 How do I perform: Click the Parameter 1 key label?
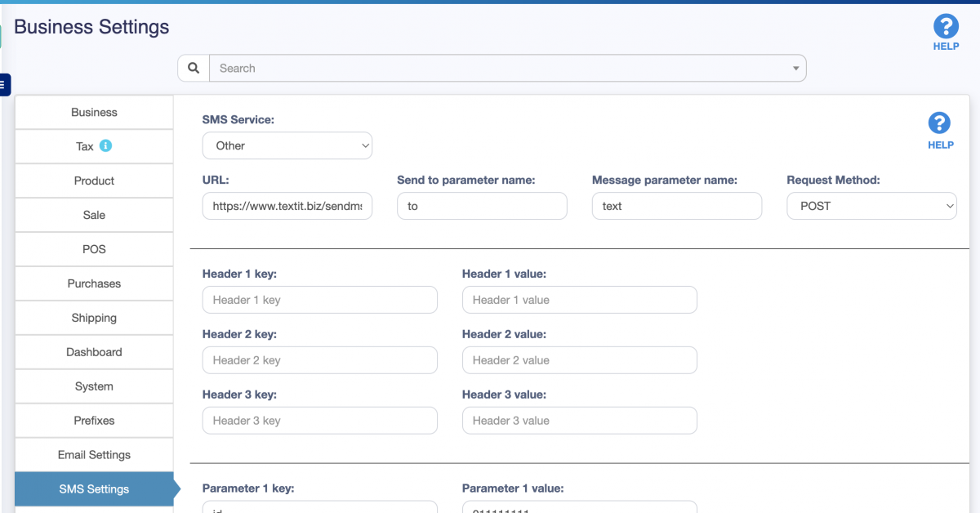(248, 488)
